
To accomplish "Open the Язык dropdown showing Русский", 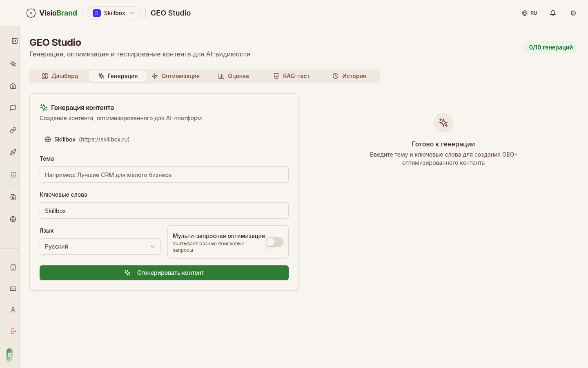I will coord(100,247).
